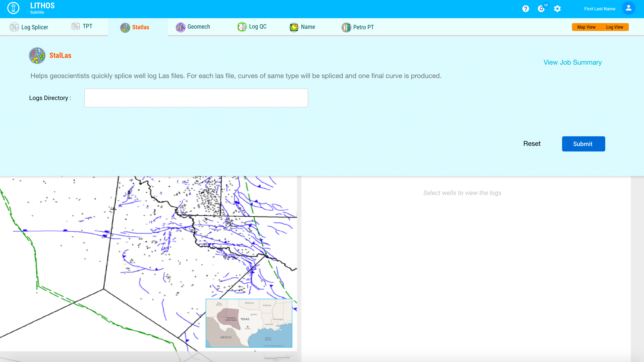Click the Texas inset map thumbnail
The image size is (644, 362).
pyautogui.click(x=249, y=323)
